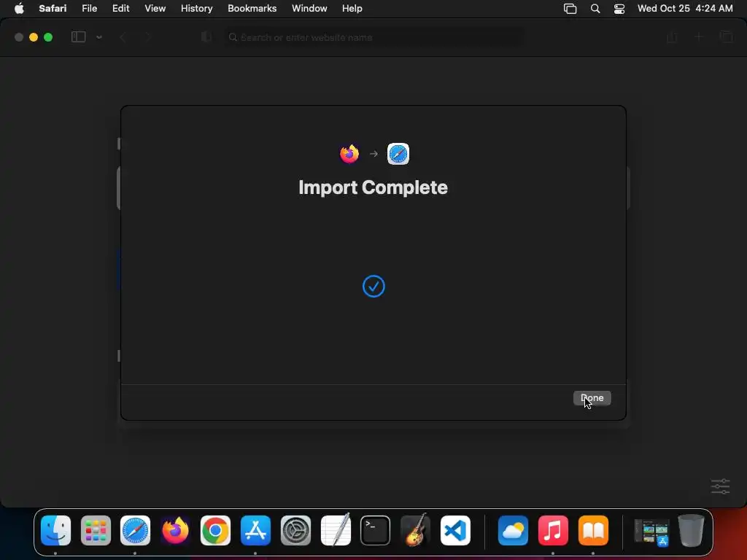
Task: Open Firefox from the Dock
Action: [x=175, y=530]
